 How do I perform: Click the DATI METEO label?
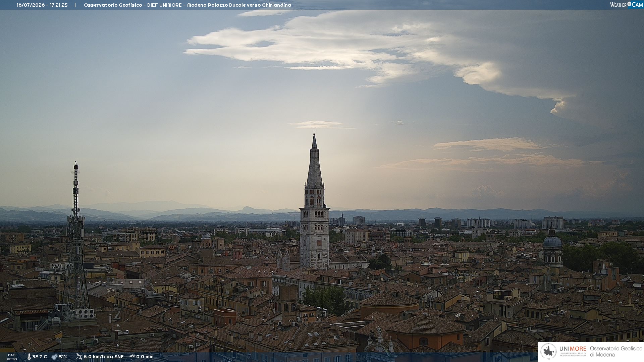pos(12,357)
